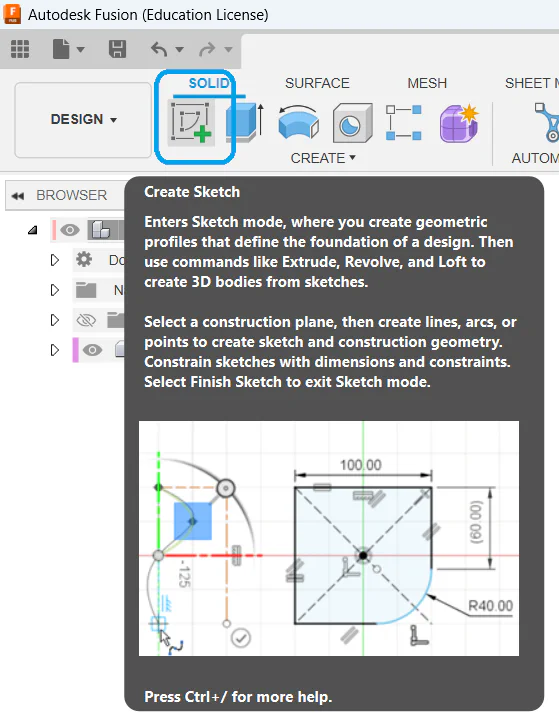
Task: Select the Revolve tool icon
Action: (x=299, y=122)
